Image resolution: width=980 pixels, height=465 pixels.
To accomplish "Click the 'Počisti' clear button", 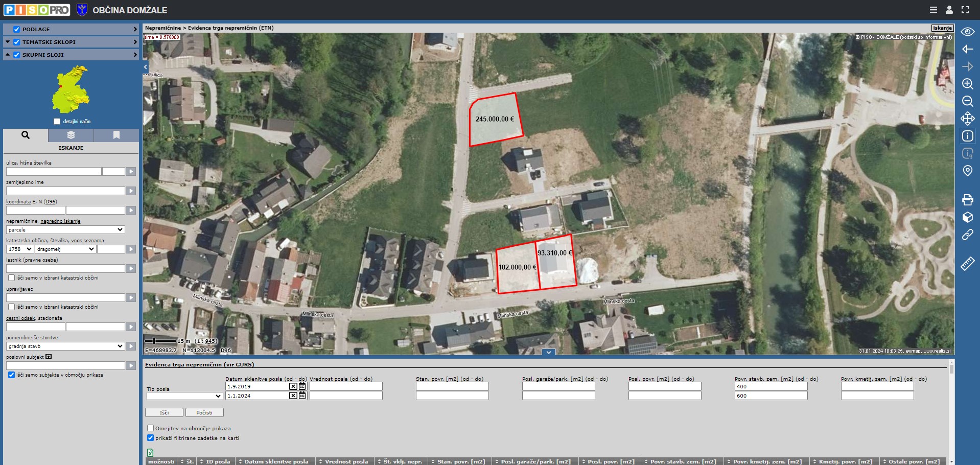I will [204, 412].
